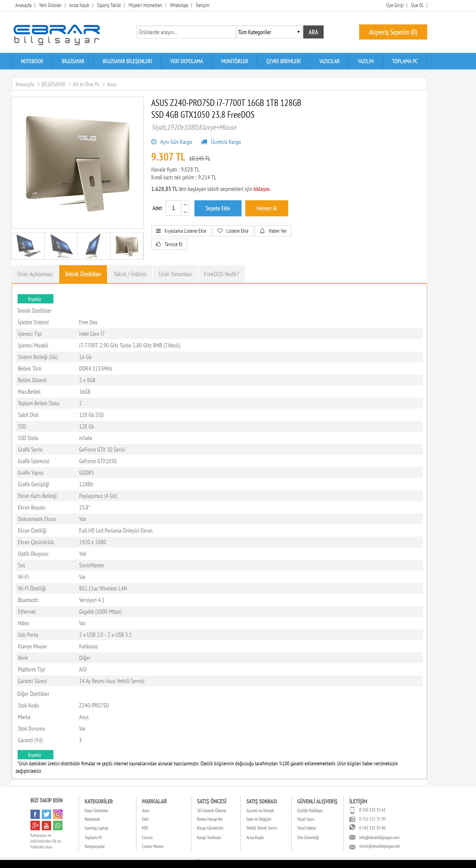
Task: Open YAZICILAR menu category
Action: [329, 61]
